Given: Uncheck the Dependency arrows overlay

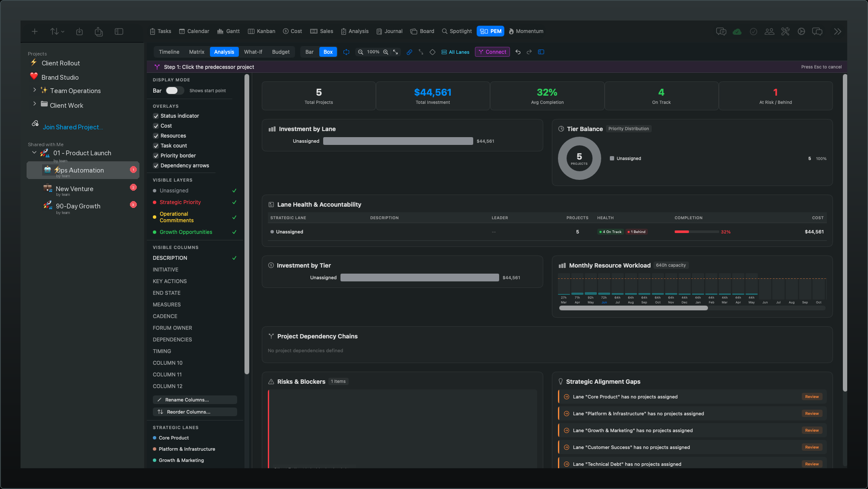Looking at the screenshot, I should [156, 165].
